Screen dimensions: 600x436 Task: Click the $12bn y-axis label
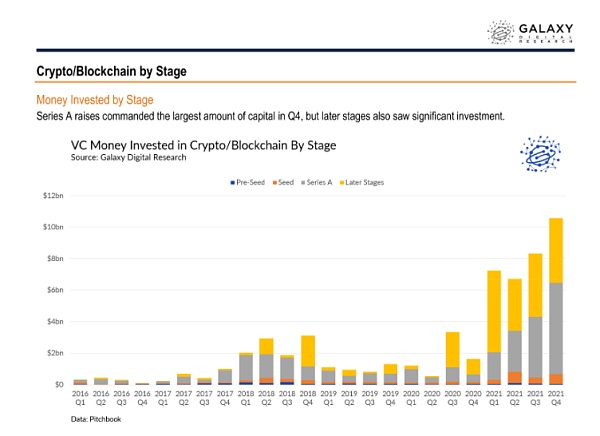coord(49,195)
